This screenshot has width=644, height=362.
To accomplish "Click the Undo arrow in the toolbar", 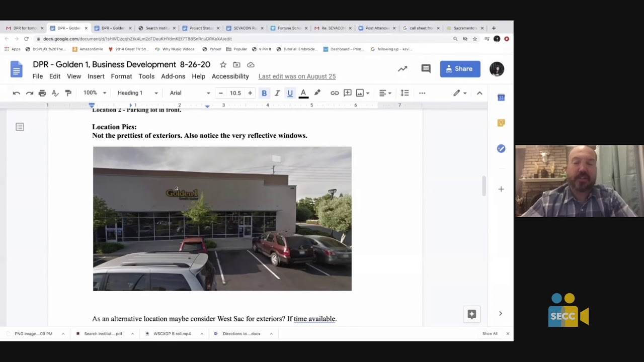I will pyautogui.click(x=17, y=93).
